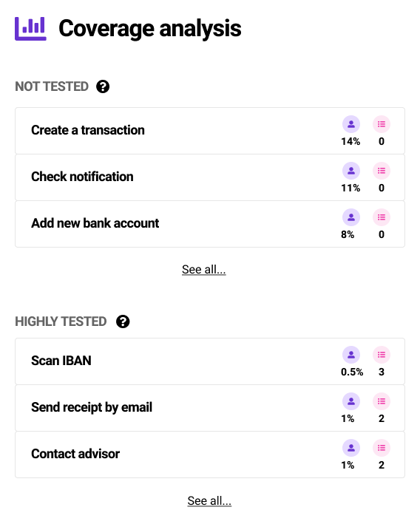Screen dimensions: 420x524
Task: Open the Scan IBAN item
Action: pyautogui.click(x=210, y=361)
